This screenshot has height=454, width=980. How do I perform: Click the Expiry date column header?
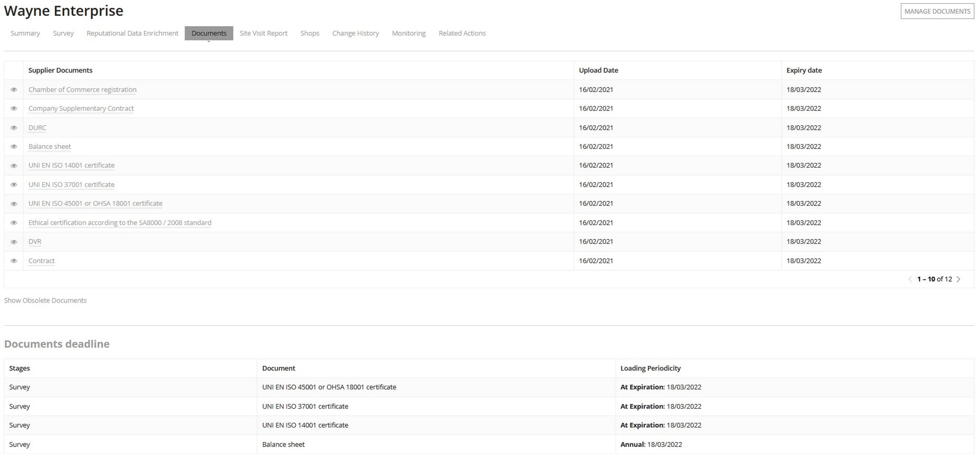pos(804,70)
